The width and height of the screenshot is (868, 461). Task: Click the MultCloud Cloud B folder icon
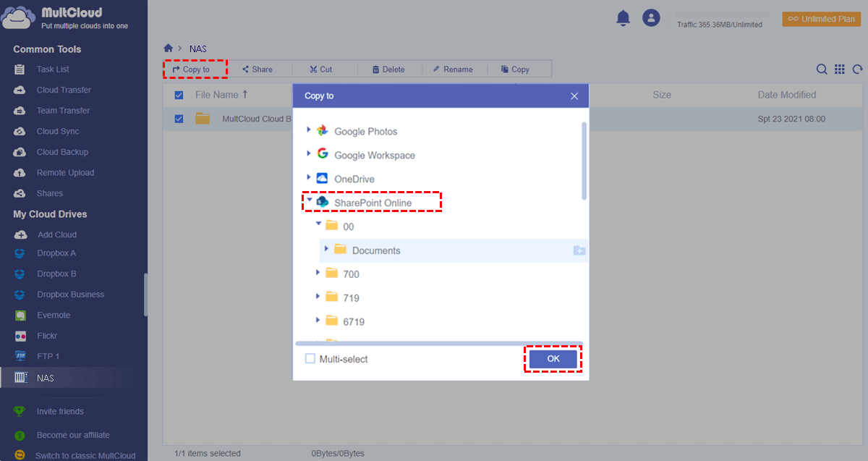[x=203, y=119]
